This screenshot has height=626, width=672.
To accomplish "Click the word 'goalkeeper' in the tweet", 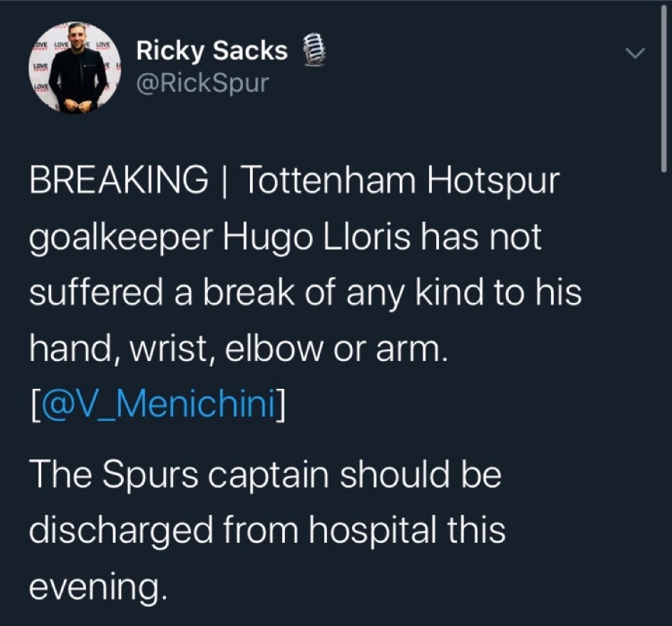I will click(121, 238).
